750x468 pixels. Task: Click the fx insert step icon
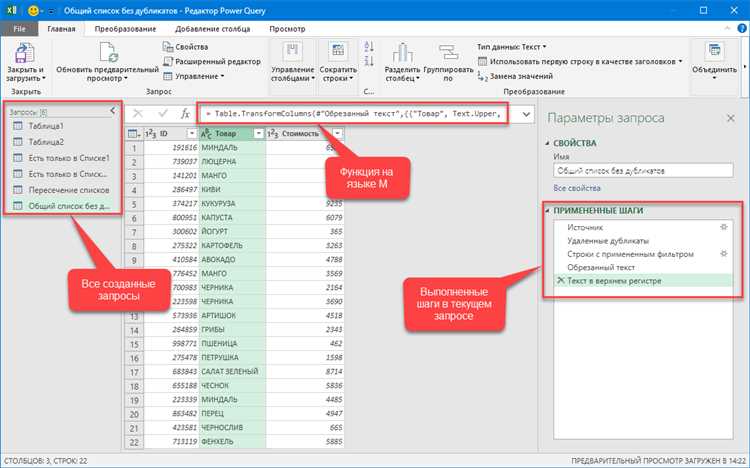pos(185,113)
